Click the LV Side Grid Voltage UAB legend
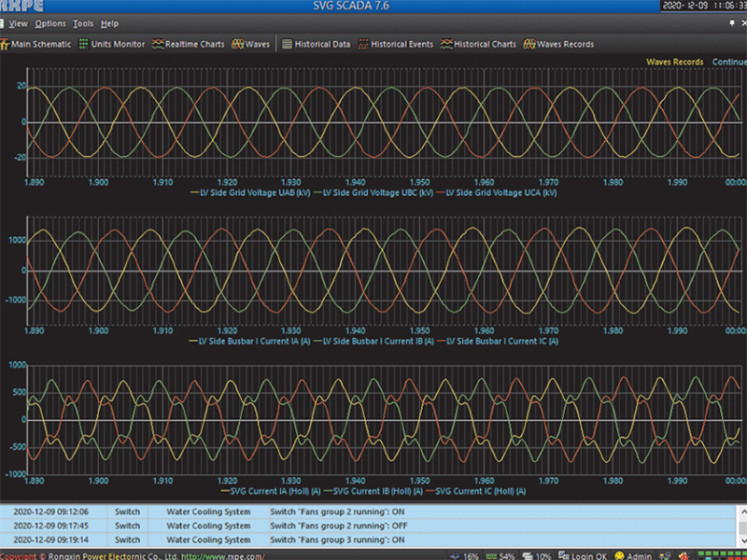Screen dimensions: 747x560 pyautogui.click(x=249, y=193)
